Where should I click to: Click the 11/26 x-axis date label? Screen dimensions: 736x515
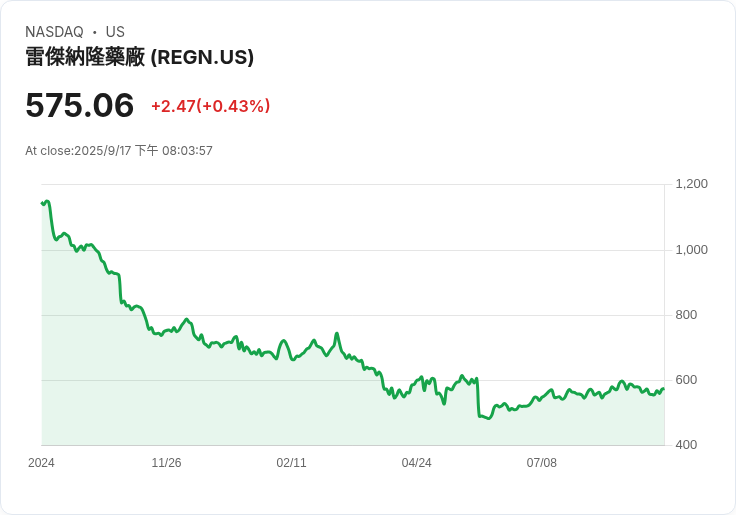pyautogui.click(x=166, y=463)
